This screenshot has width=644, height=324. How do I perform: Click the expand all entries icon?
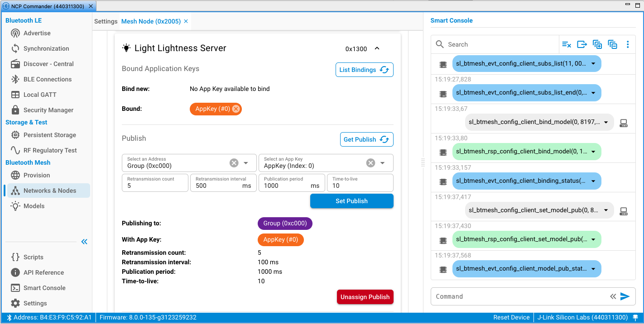click(x=597, y=44)
